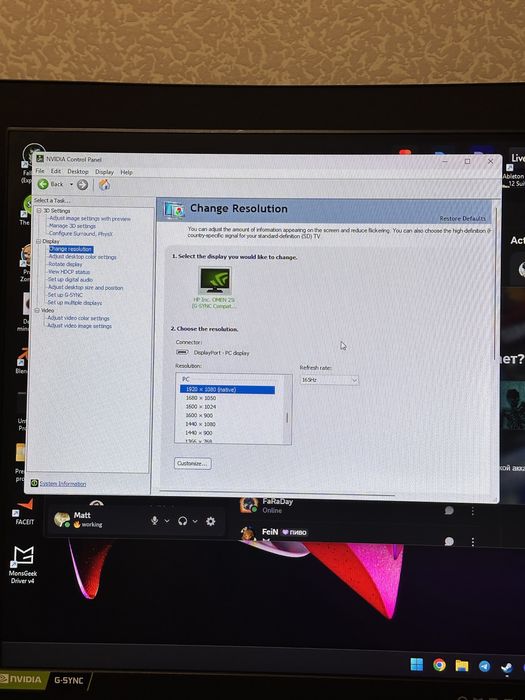Select 1920 × 1080 (native) resolution

coord(227,389)
